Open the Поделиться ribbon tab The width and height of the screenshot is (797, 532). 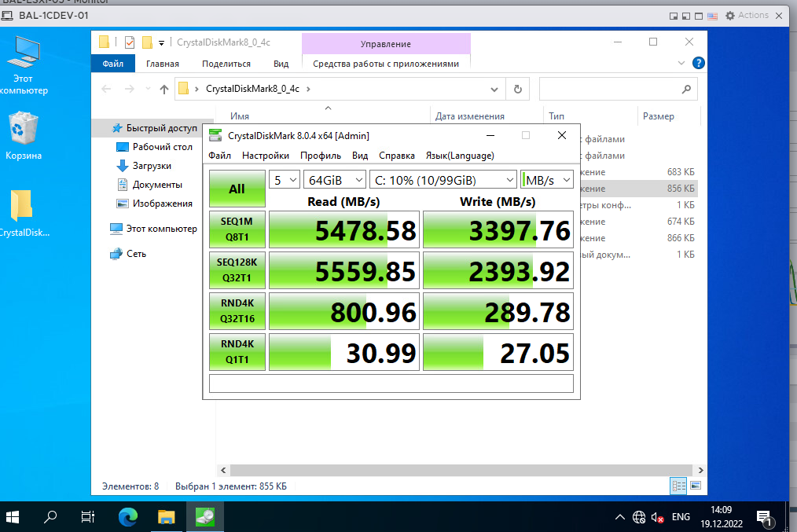(x=226, y=64)
